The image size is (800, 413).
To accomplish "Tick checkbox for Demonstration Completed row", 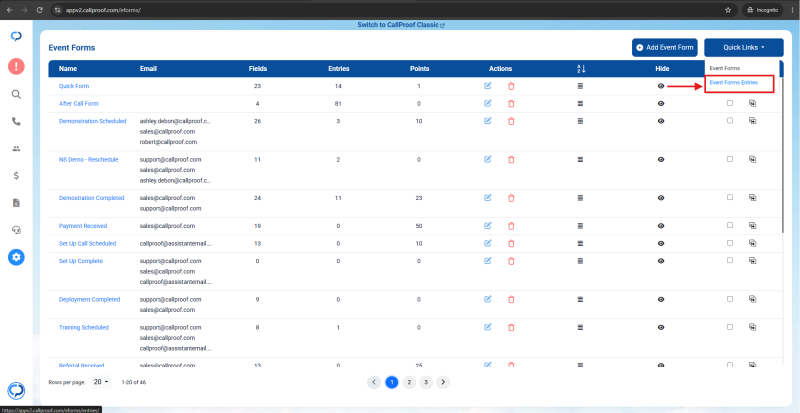I will (x=730, y=197).
